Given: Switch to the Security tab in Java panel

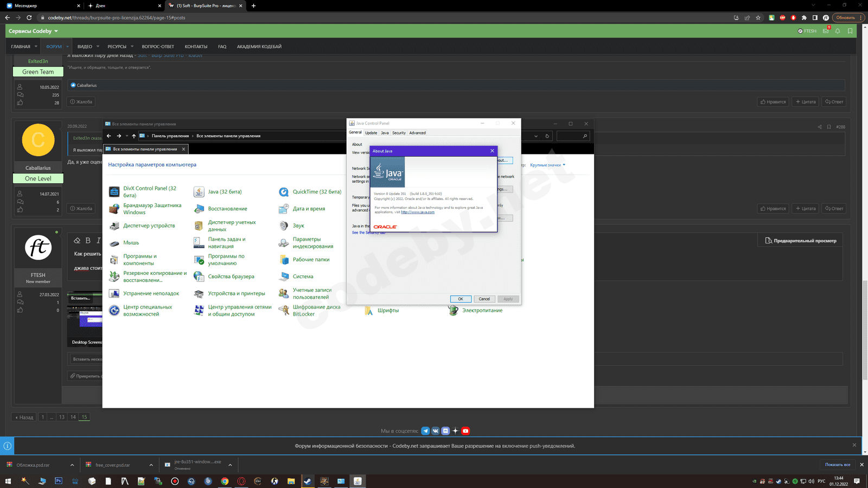Looking at the screenshot, I should pyautogui.click(x=399, y=133).
